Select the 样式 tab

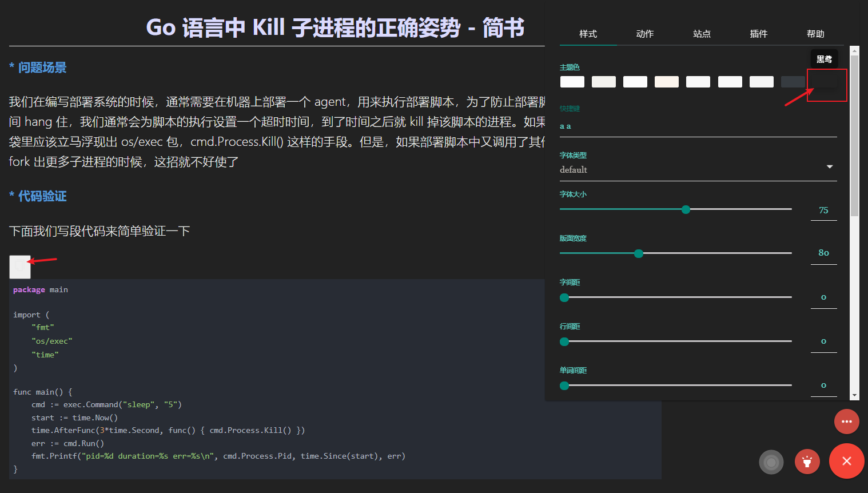[588, 34]
